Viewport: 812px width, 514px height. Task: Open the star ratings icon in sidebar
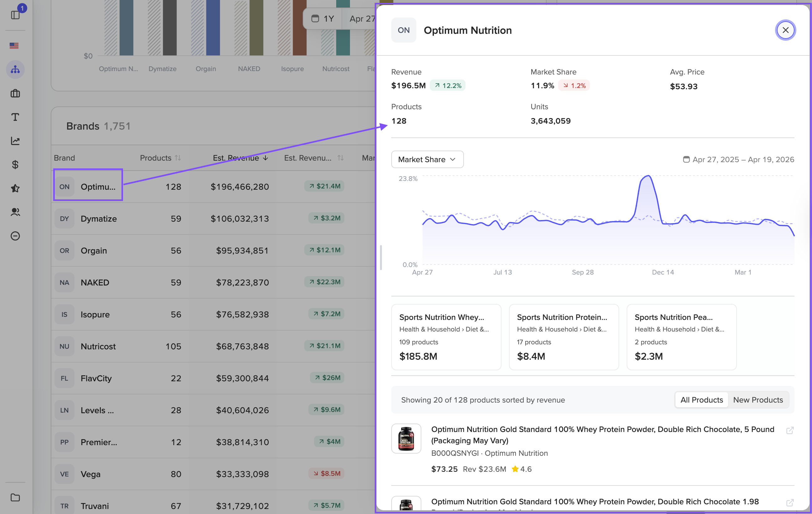15,188
